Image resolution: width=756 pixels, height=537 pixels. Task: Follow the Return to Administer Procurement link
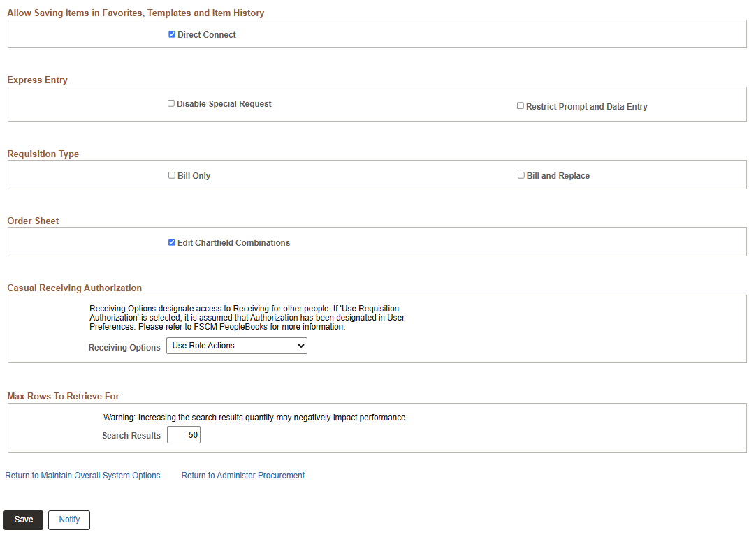click(x=242, y=475)
